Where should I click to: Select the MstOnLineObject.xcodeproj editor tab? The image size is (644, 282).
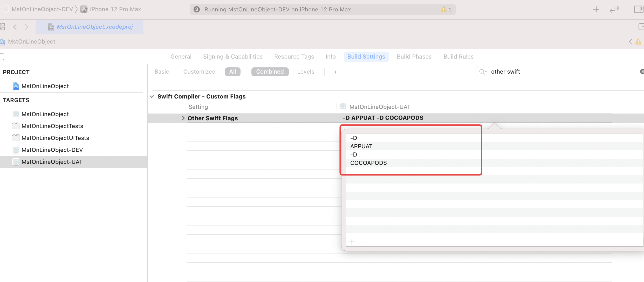pyautogui.click(x=90, y=27)
